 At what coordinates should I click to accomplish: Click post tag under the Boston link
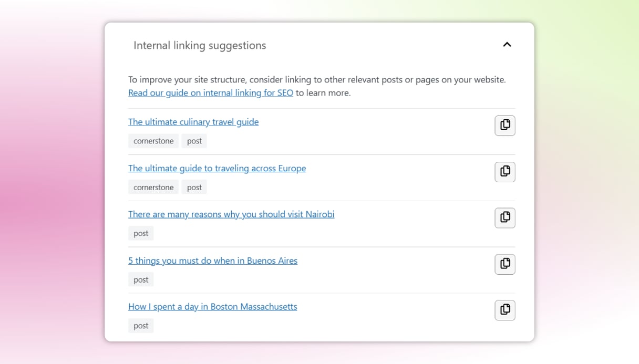point(141,326)
